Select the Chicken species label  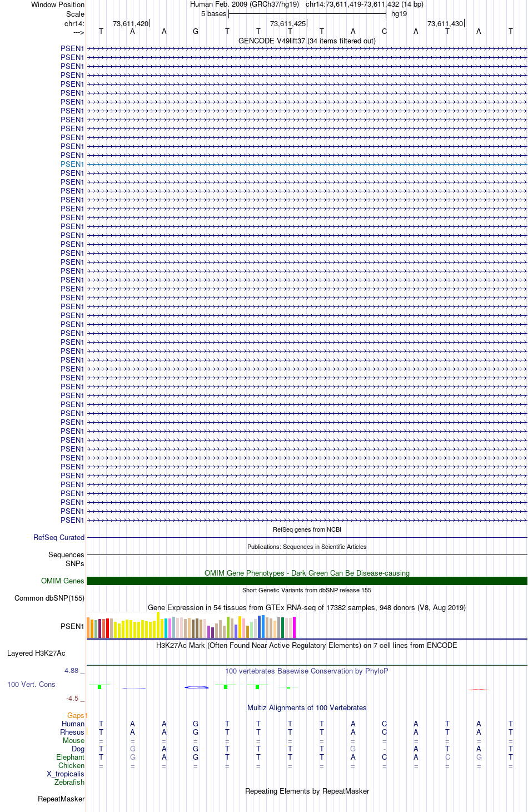pyautogui.click(x=71, y=765)
